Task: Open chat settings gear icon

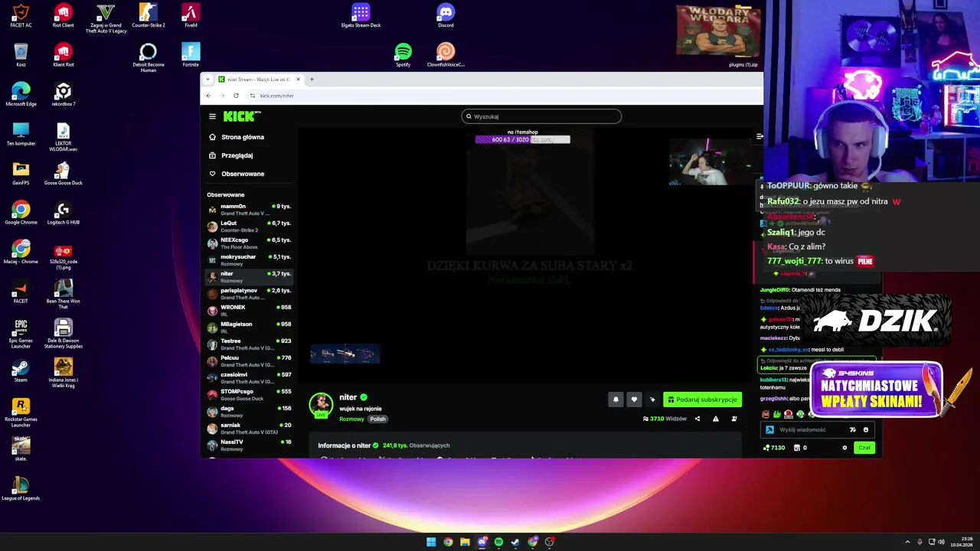Action: [x=844, y=448]
